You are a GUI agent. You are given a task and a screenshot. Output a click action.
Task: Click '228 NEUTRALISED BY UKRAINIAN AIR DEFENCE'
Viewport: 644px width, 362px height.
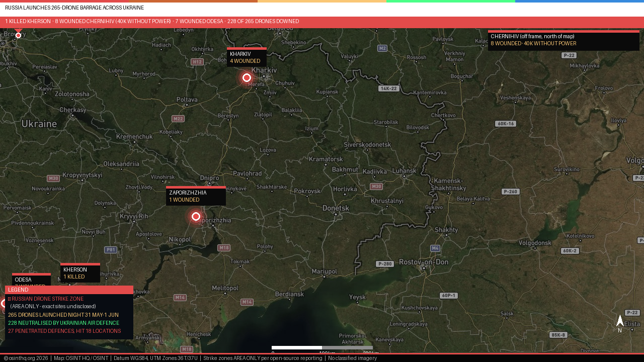coord(63,323)
